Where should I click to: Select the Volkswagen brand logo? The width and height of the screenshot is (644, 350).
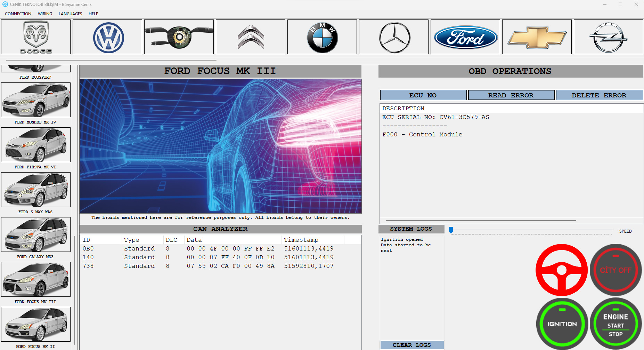click(x=107, y=37)
